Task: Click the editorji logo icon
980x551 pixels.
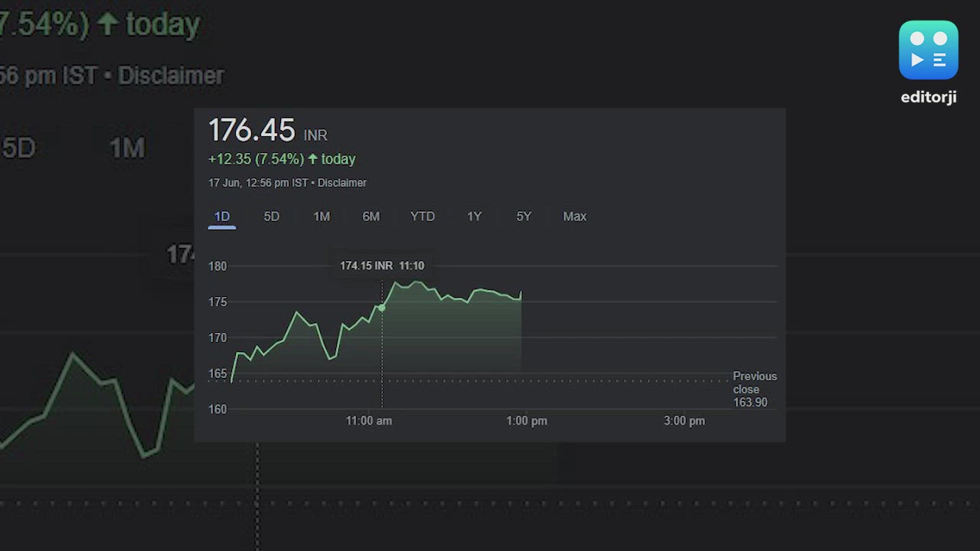Action: click(928, 50)
